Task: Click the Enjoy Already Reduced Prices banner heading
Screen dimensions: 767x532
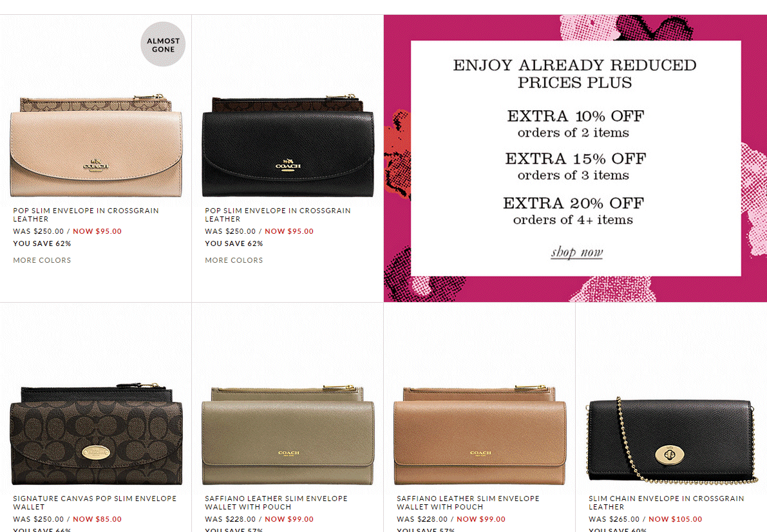Action: tap(574, 73)
